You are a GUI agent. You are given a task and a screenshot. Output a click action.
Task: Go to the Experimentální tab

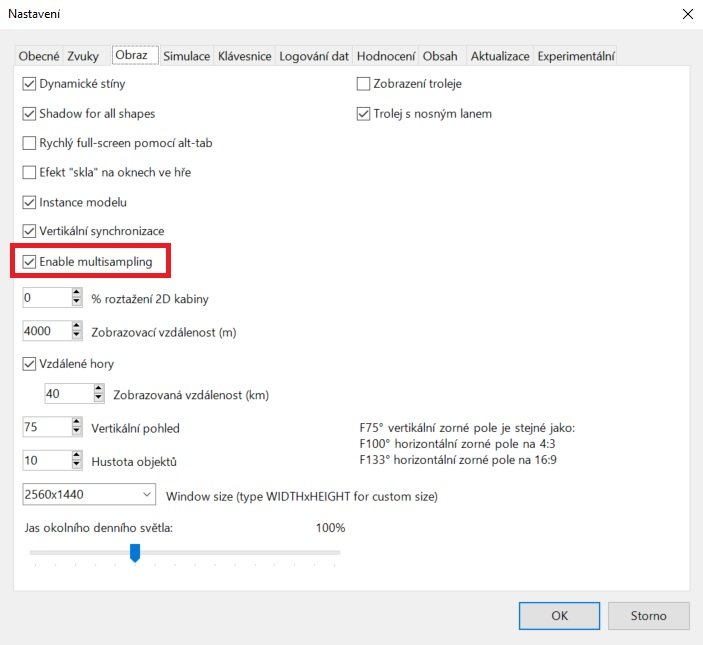tap(576, 56)
